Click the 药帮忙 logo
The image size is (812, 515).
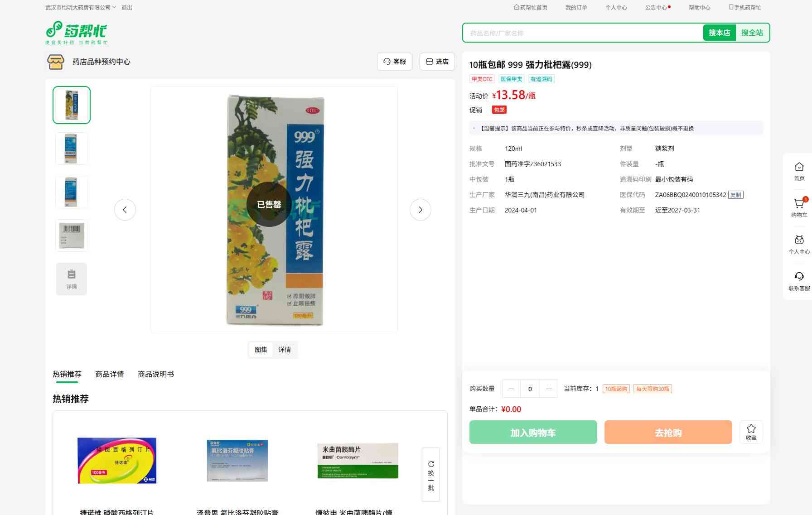click(77, 33)
